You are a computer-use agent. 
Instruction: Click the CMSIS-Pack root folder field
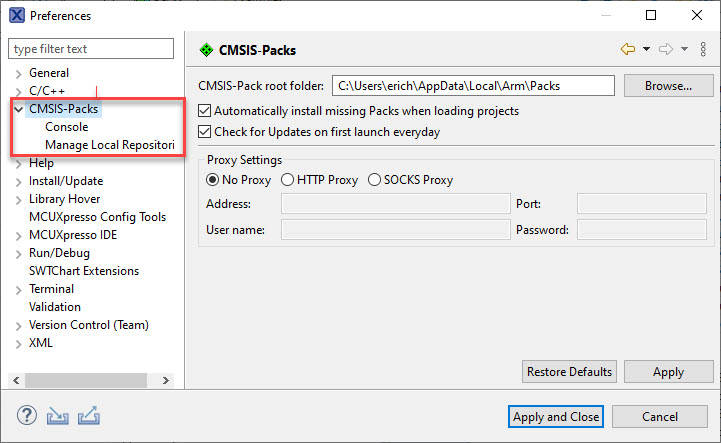click(x=473, y=86)
